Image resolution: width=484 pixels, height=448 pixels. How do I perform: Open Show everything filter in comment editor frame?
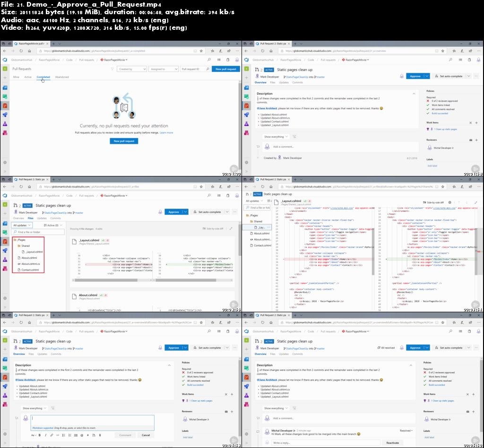(x=35, y=408)
